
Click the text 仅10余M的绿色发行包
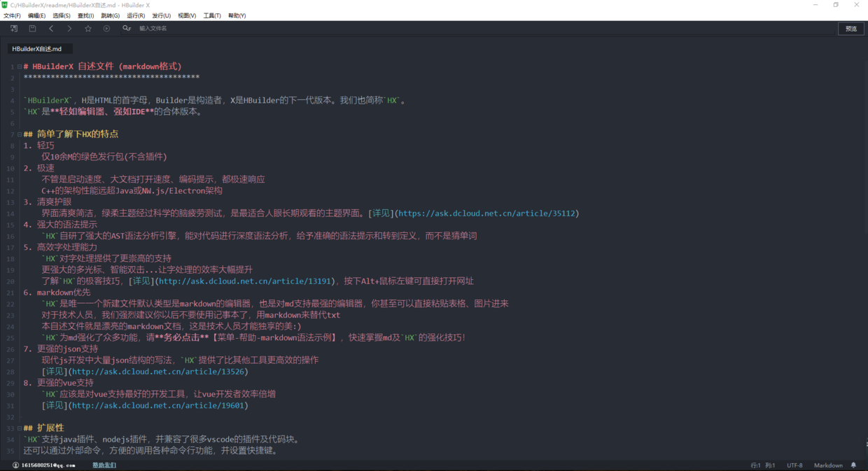(x=83, y=157)
